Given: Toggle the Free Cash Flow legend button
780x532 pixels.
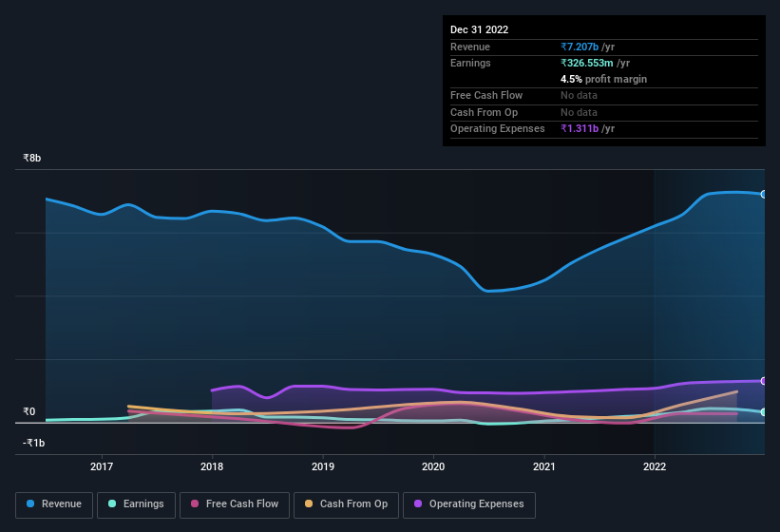Looking at the screenshot, I should 235,505.
